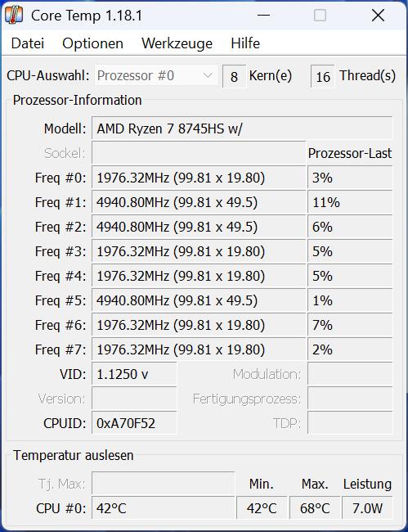Open the Datei menu

(28, 43)
